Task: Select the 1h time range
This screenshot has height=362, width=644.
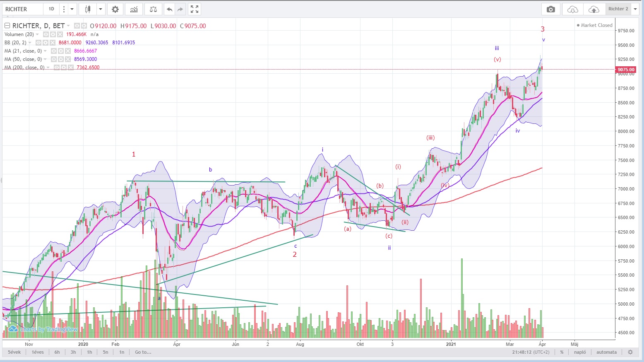Action: click(x=89, y=352)
